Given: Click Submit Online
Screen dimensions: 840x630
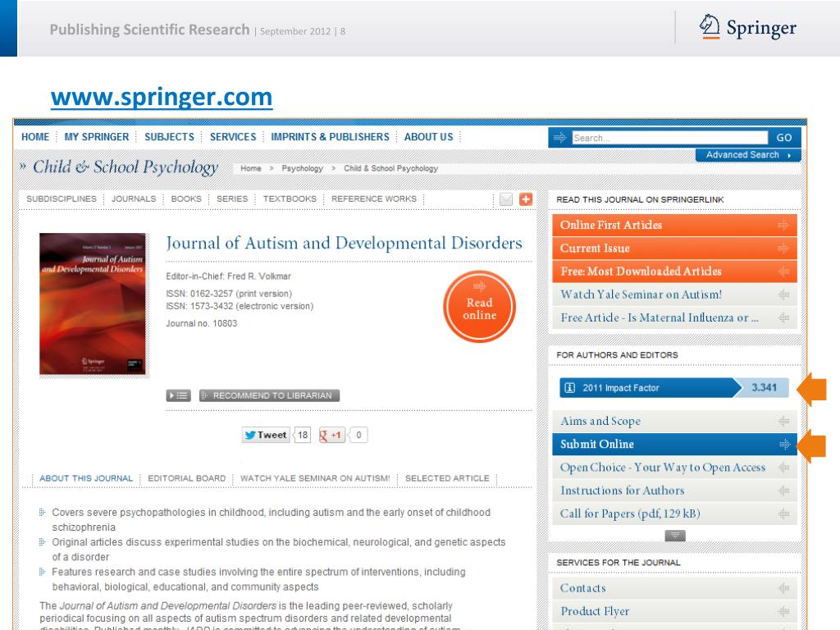Looking at the screenshot, I should pyautogui.click(x=674, y=444).
